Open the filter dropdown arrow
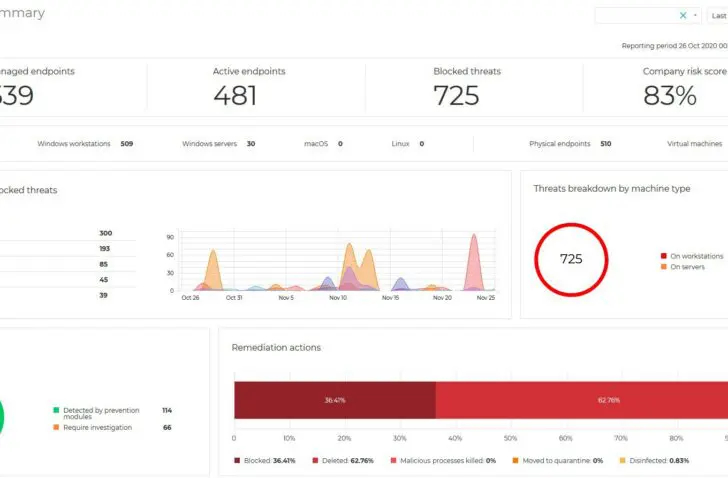 pos(695,15)
